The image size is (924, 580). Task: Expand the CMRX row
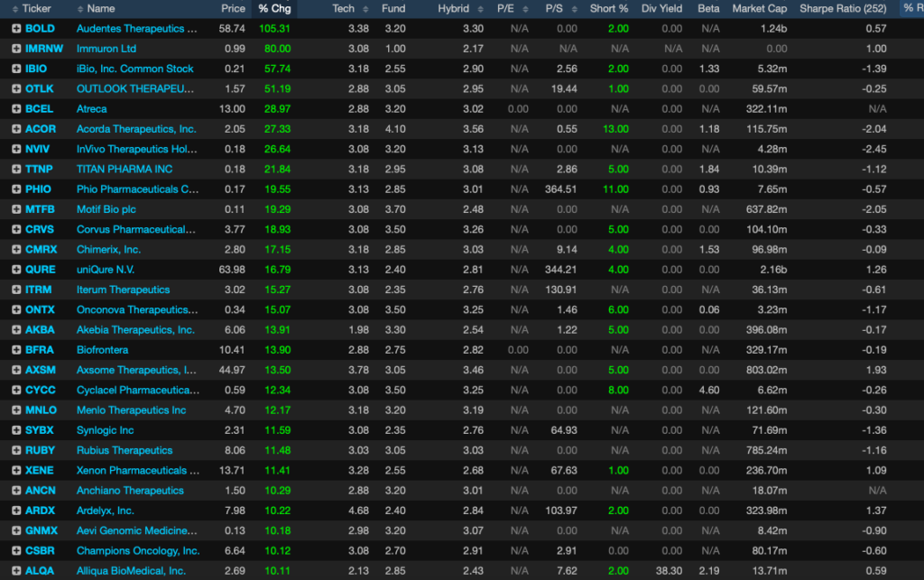tap(16, 249)
